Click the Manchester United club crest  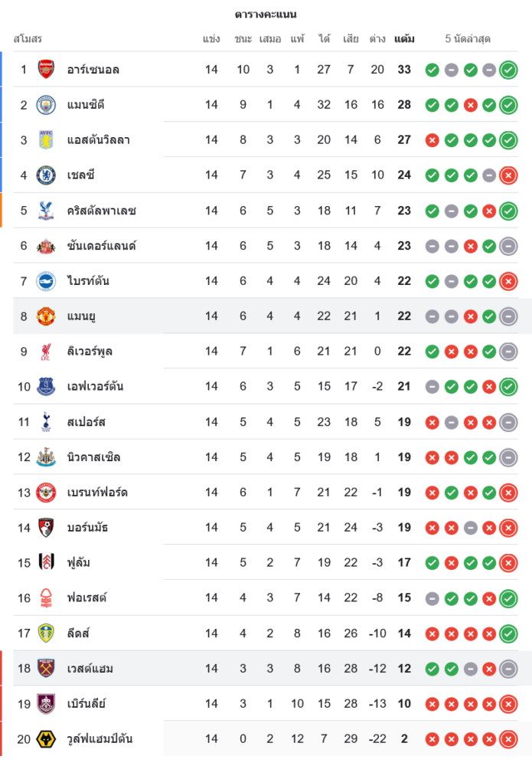46,316
